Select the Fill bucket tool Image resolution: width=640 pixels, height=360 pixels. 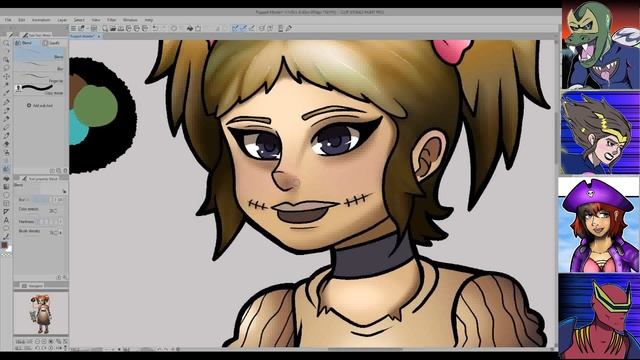coord(6,178)
